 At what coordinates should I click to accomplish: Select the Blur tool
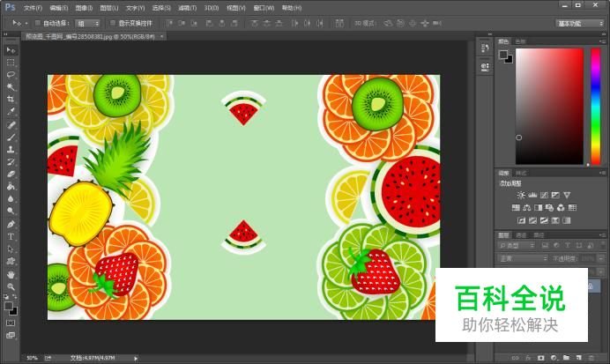[11, 198]
